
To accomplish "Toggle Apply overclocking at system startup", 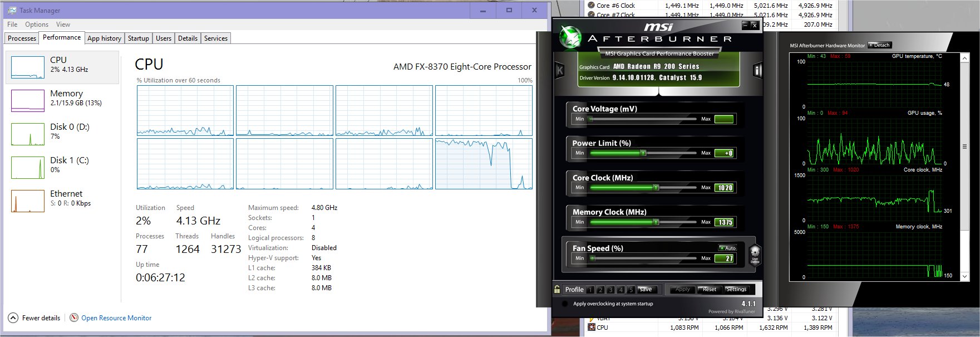I will (x=565, y=304).
